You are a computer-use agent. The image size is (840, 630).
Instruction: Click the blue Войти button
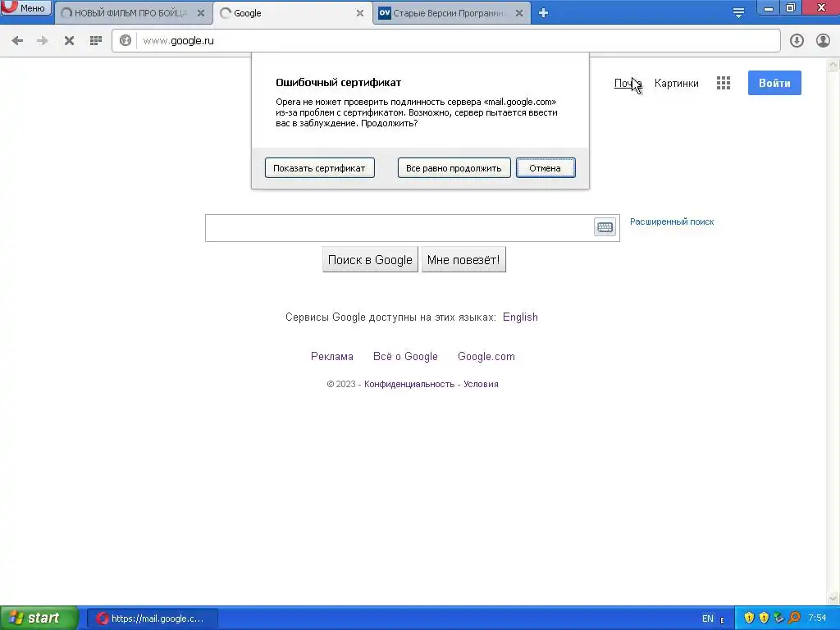(774, 83)
